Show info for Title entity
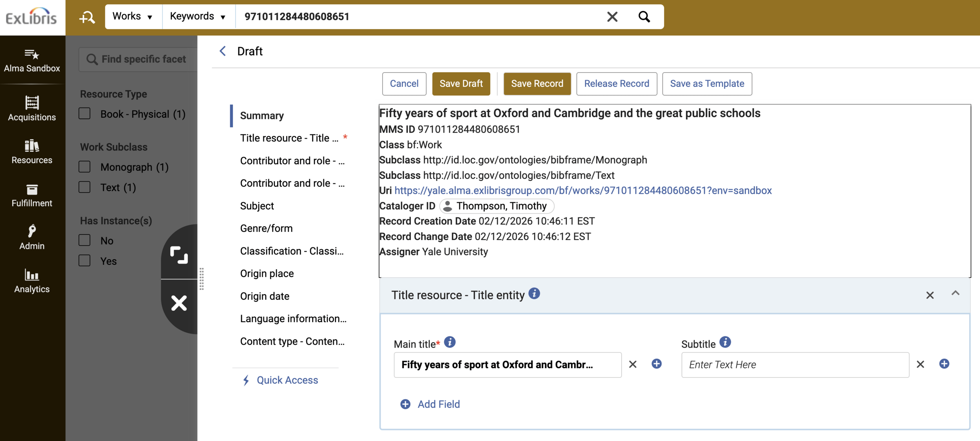The image size is (980, 441). (534, 293)
